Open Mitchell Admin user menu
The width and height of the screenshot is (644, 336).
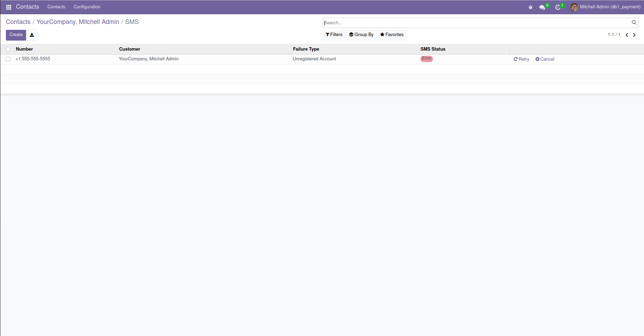606,7
